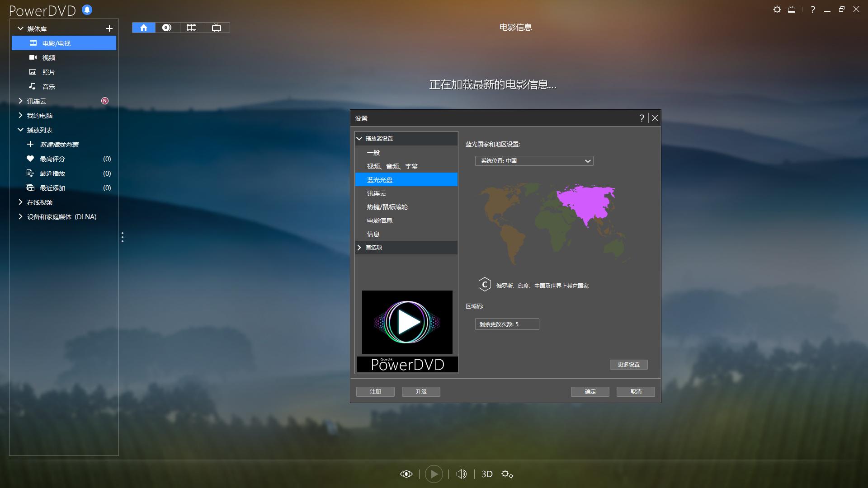Image resolution: width=868 pixels, height=488 pixels.
Task: Expand 首选项 in the settings list
Action: point(373,247)
